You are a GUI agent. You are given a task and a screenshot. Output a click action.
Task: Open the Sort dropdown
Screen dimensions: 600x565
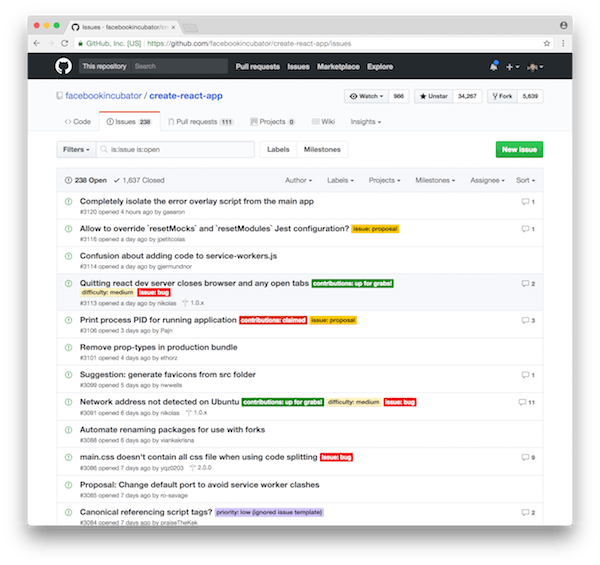coord(524,181)
